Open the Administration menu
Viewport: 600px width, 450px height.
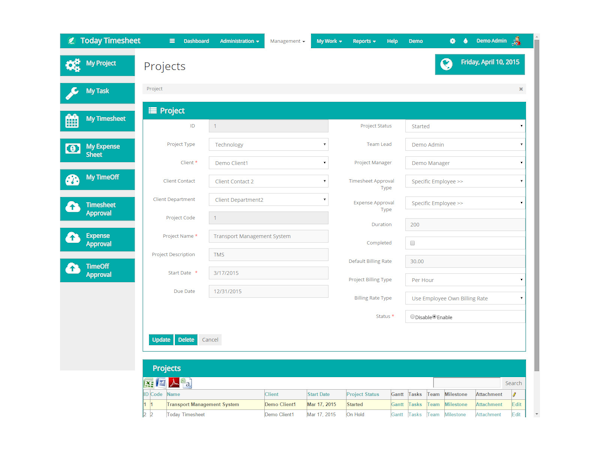click(x=239, y=41)
